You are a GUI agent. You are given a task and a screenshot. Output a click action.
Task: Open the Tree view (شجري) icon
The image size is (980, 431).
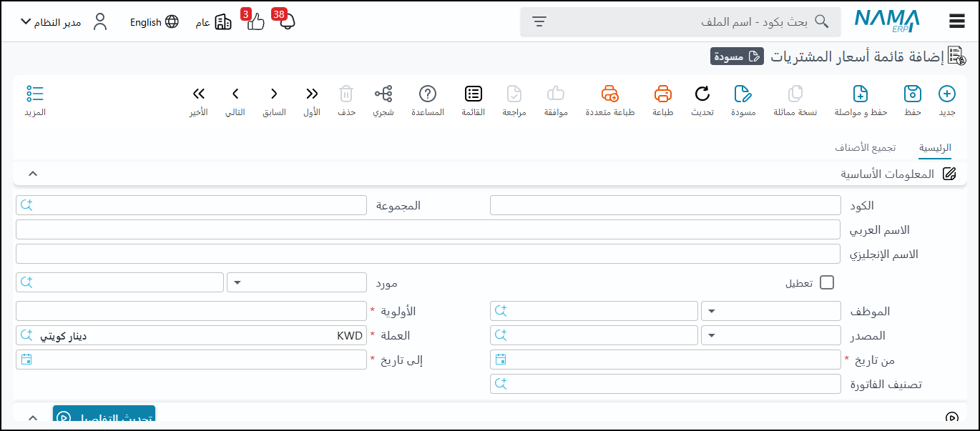383,94
